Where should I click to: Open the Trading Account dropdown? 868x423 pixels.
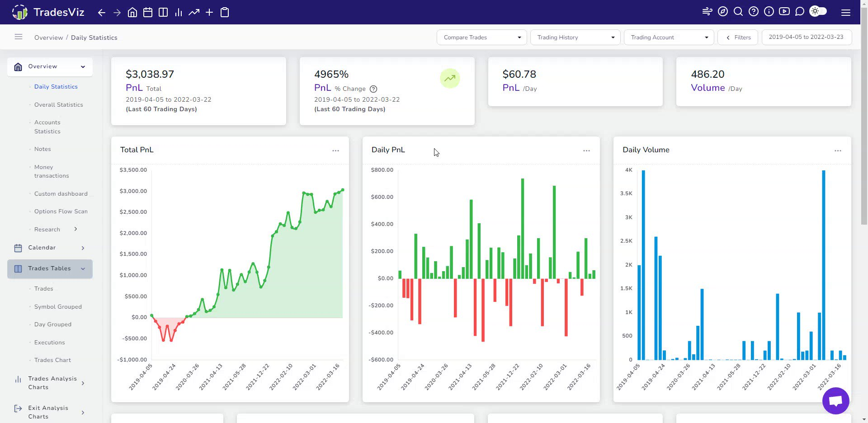(669, 38)
